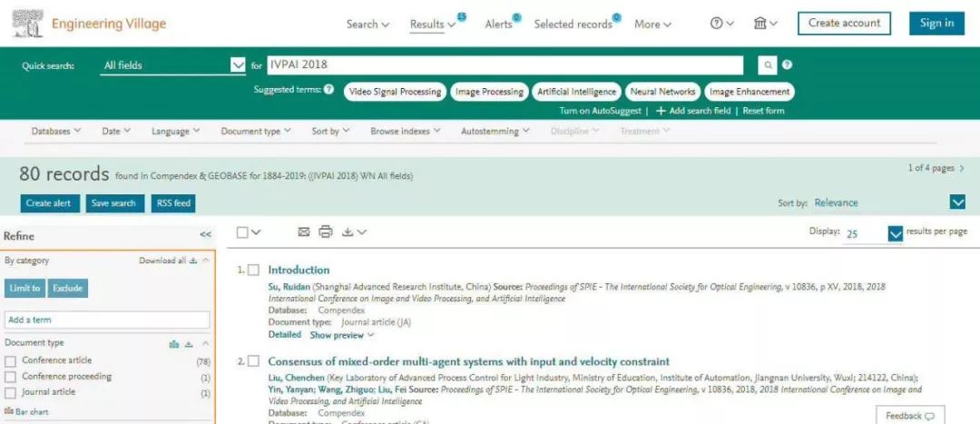Click the quick search text field
Viewport: 980px width, 424px height.
coord(505,65)
